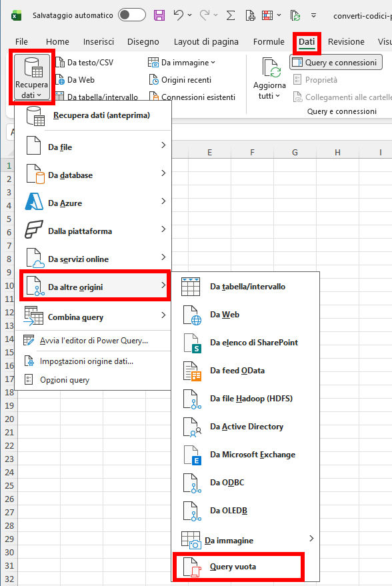Select row 30 header
Image resolution: width=392 pixels, height=586 pixels.
tap(9, 552)
